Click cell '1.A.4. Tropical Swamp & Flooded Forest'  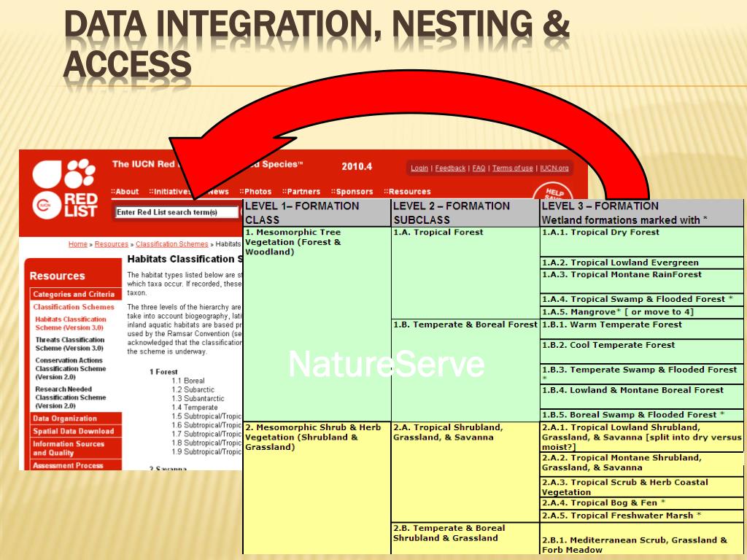[642, 300]
